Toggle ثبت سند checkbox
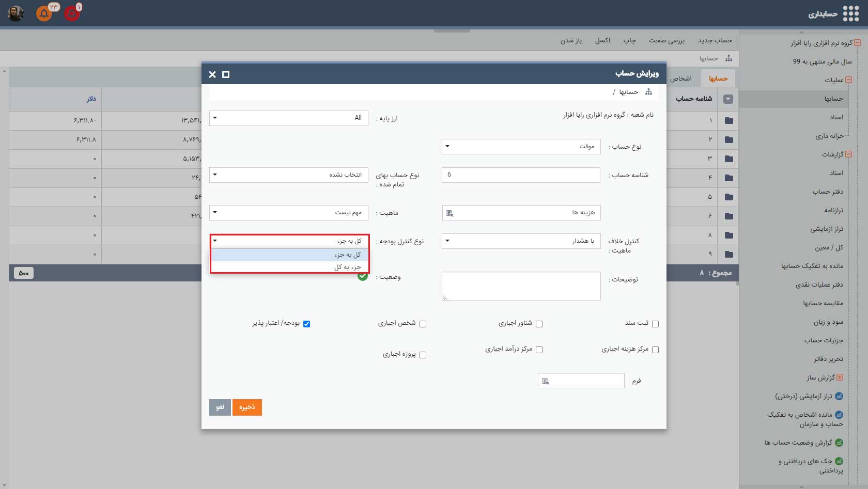The height and width of the screenshot is (489, 868). (655, 324)
